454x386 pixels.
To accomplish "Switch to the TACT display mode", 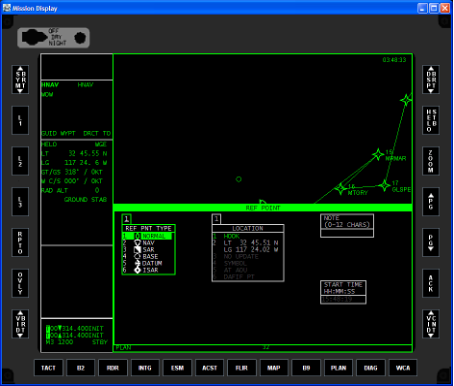I will coord(48,368).
